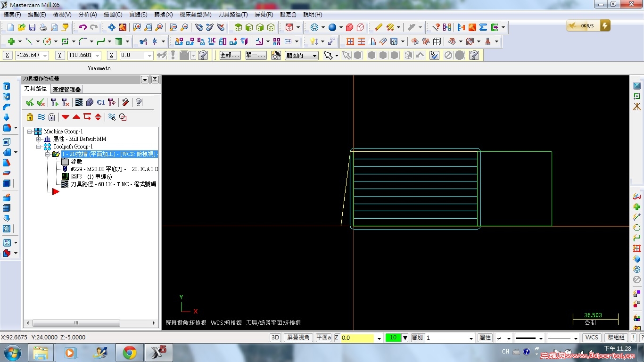Screen dimensions: 644x362
Task: Click the 全部... select all button
Action: (230, 56)
